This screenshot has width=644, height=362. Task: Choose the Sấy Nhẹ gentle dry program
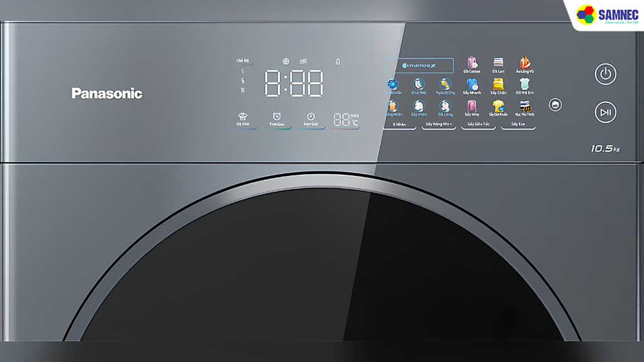(472, 108)
